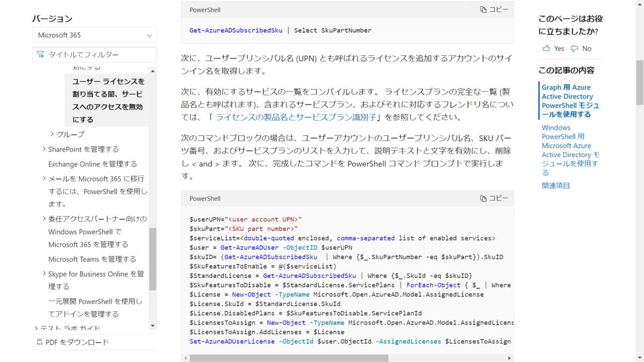Click Set-AzureADUserLicense command text
The image size is (644, 362).
[x=232, y=342]
